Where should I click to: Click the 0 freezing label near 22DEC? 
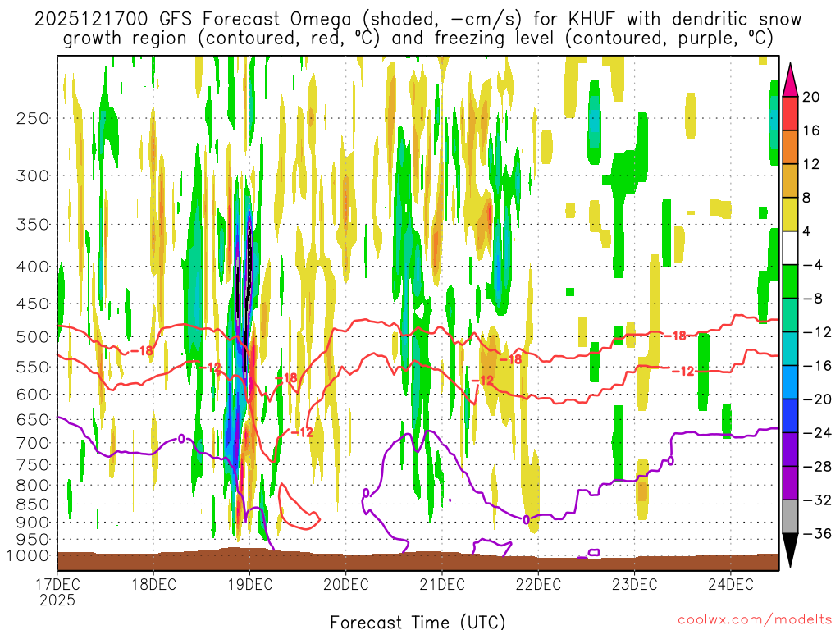(x=526, y=519)
